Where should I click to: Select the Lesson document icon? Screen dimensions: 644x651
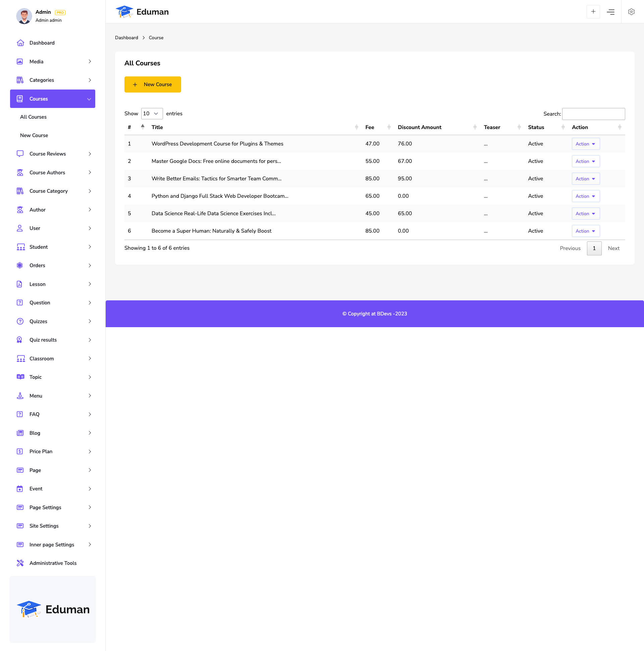20,284
